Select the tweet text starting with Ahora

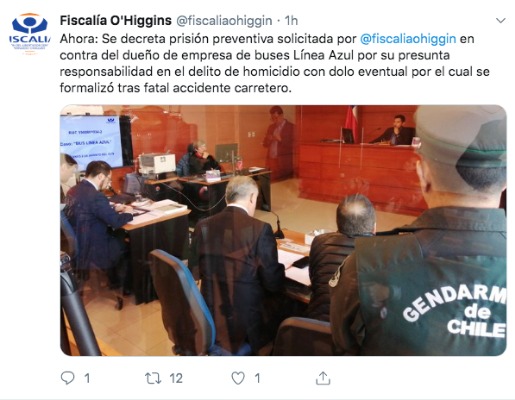pyautogui.click(x=275, y=63)
